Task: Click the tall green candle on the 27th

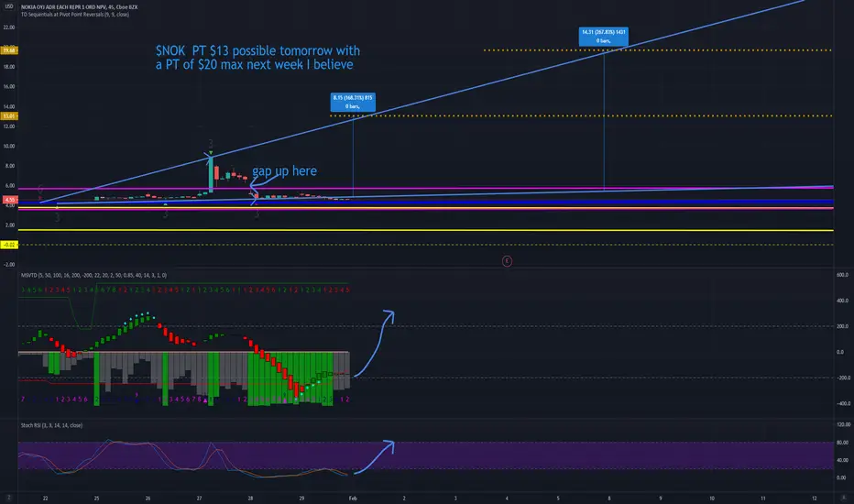Action: (211, 173)
